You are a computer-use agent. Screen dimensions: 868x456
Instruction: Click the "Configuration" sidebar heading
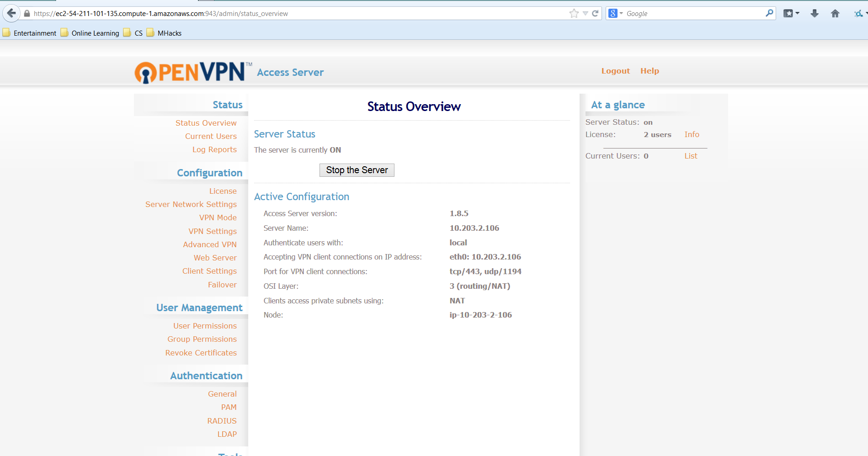point(210,173)
